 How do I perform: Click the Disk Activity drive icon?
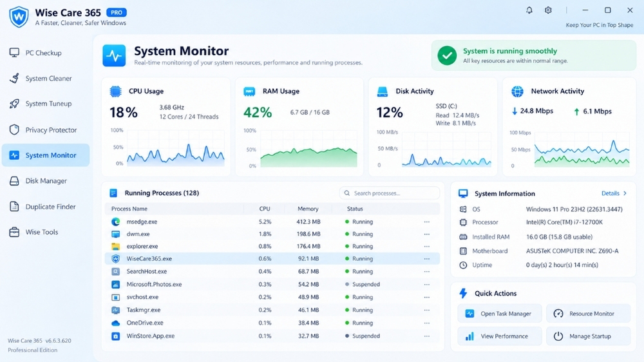(x=383, y=91)
